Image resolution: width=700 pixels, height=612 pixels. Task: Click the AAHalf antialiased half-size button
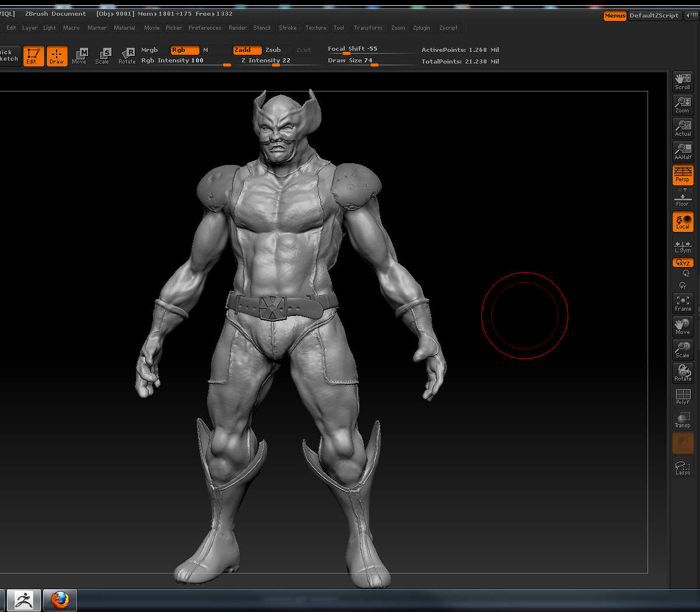[682, 152]
